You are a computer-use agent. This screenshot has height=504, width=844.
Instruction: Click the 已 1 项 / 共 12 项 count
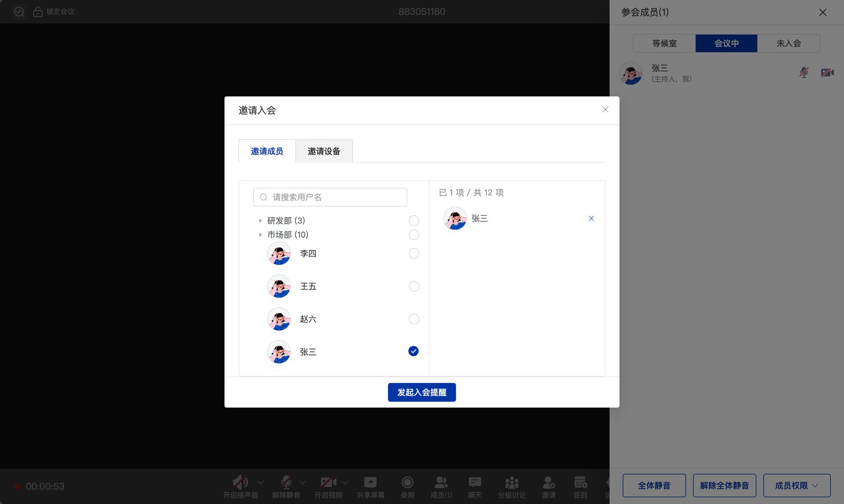(x=471, y=192)
